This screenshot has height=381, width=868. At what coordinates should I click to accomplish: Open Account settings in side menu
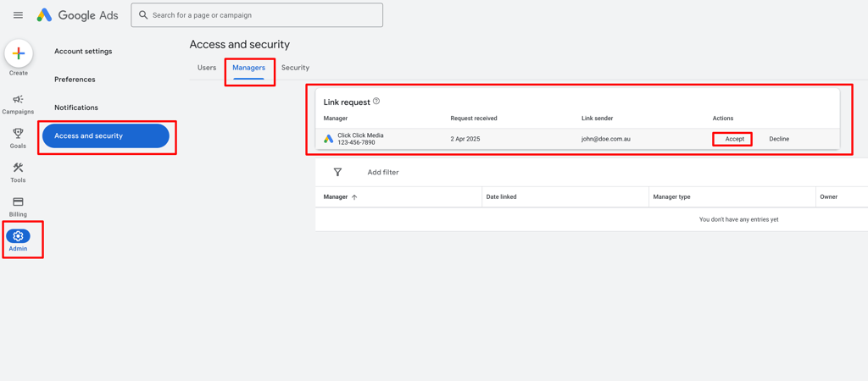[x=83, y=52]
